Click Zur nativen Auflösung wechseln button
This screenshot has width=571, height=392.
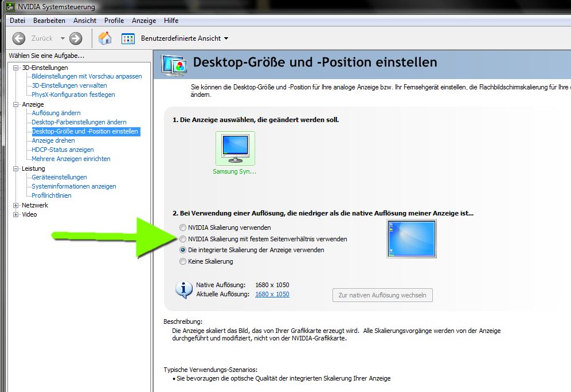coord(382,295)
